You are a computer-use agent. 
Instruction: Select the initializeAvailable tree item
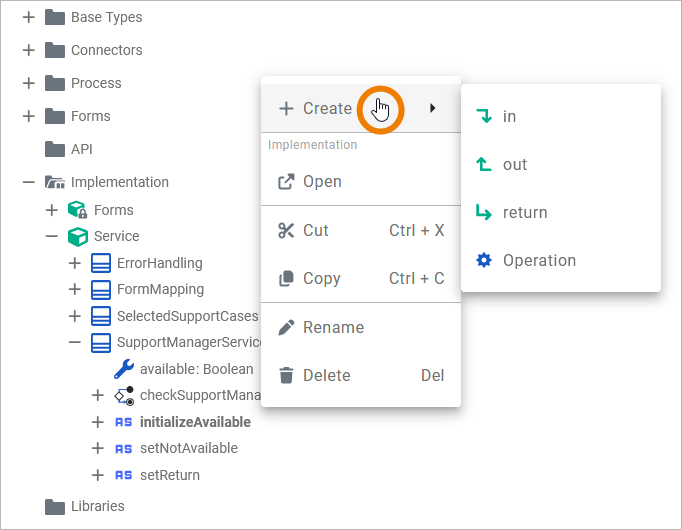[195, 422]
